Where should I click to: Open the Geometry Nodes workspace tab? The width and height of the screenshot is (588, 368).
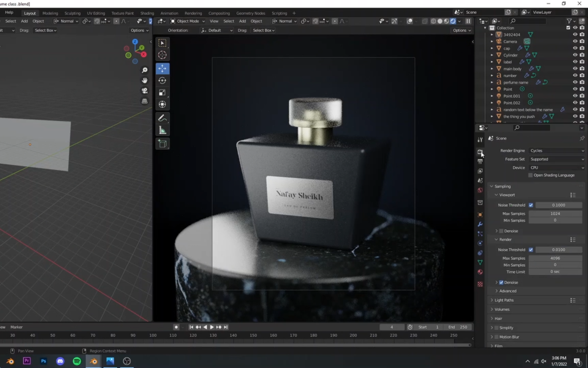250,13
